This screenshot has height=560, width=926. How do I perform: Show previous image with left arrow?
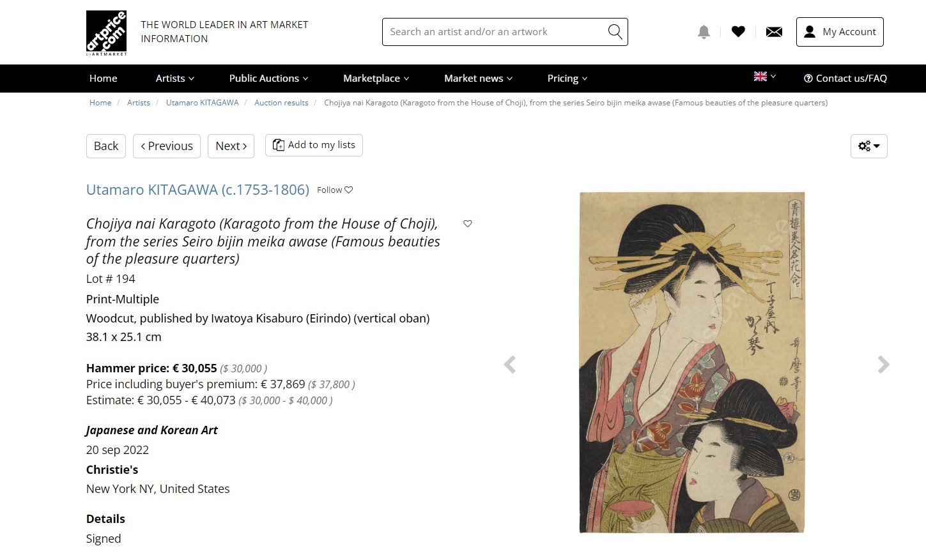point(510,365)
